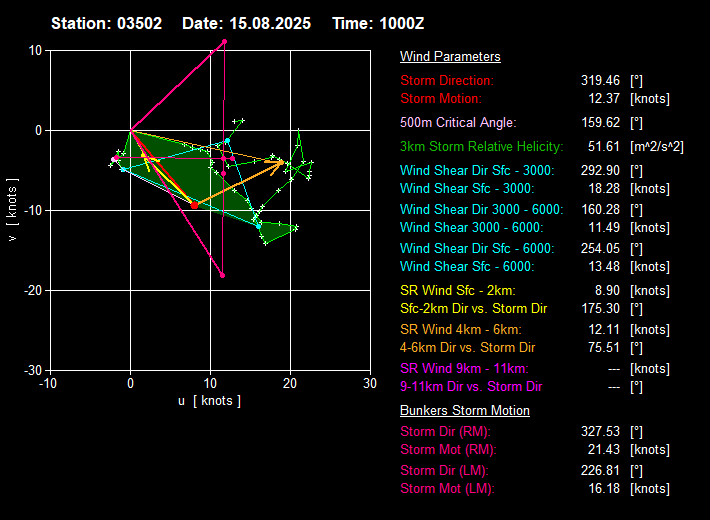Click the value 16.18
The height and width of the screenshot is (520, 710).
pyautogui.click(x=604, y=489)
